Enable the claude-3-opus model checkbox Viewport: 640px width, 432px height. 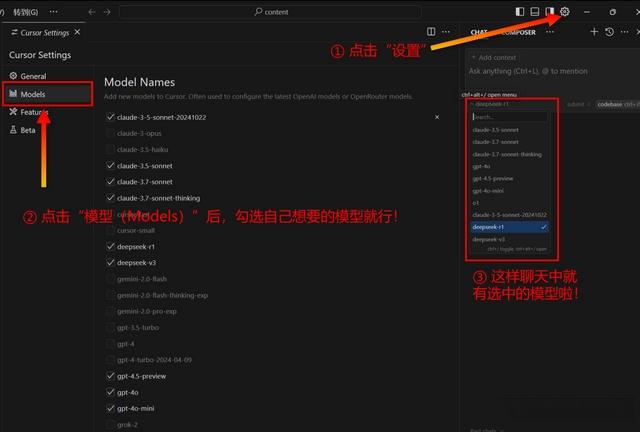pyautogui.click(x=110, y=133)
